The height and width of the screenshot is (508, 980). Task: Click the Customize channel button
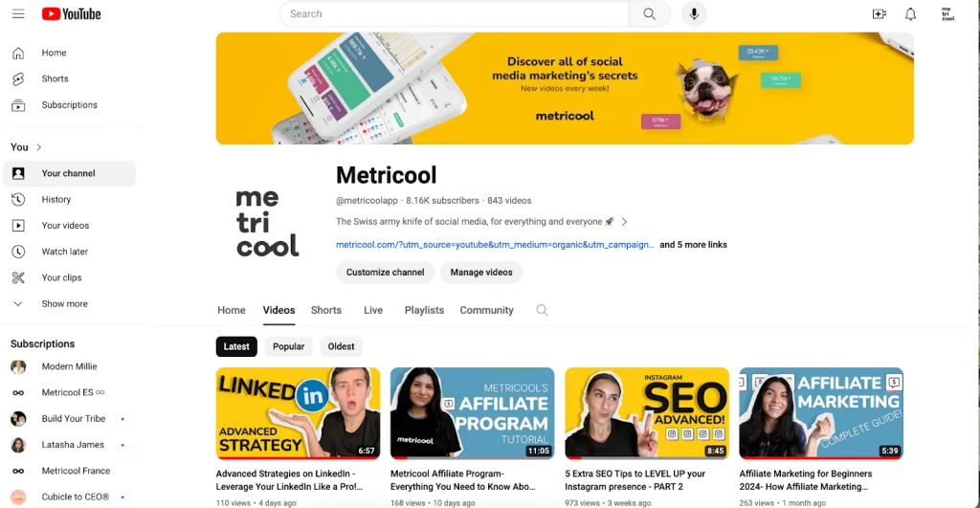coord(385,273)
